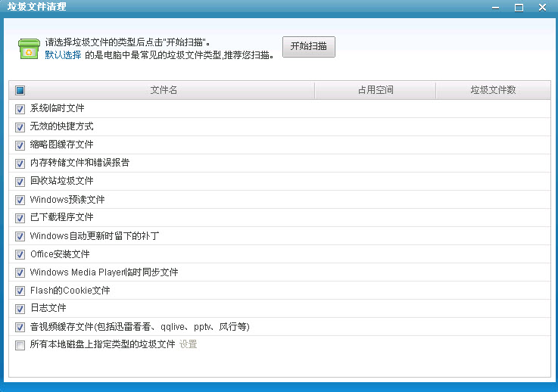
Task: Click the 垃圾文件数 column header
Action: click(x=493, y=90)
